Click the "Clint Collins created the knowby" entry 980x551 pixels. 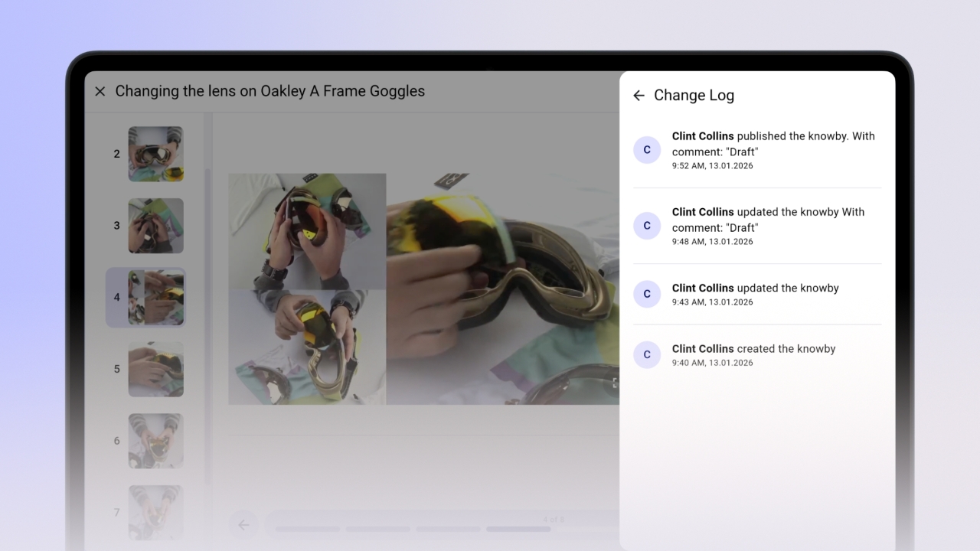pos(753,349)
